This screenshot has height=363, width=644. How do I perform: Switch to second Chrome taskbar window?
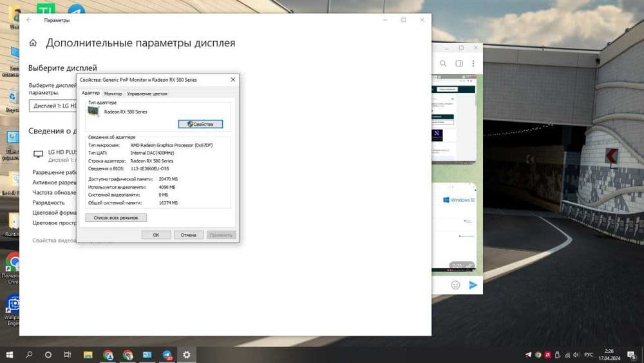point(128,355)
